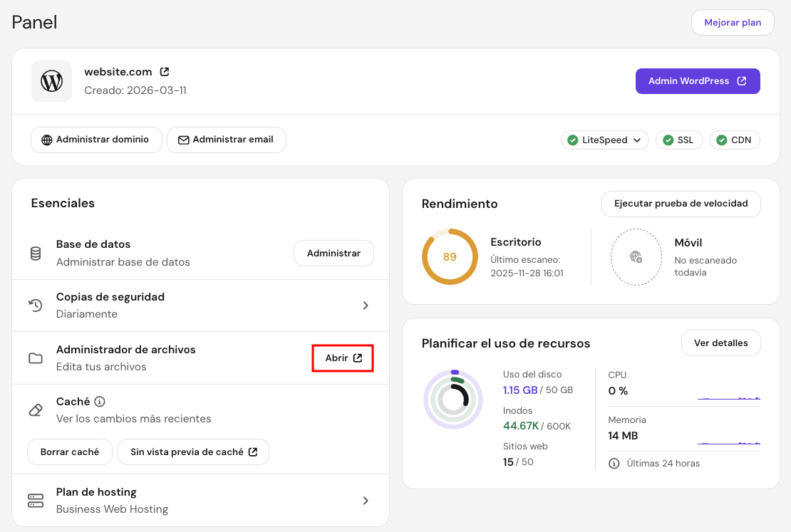
Task: Click the globe icon in Administrar dominio
Action: coord(47,140)
